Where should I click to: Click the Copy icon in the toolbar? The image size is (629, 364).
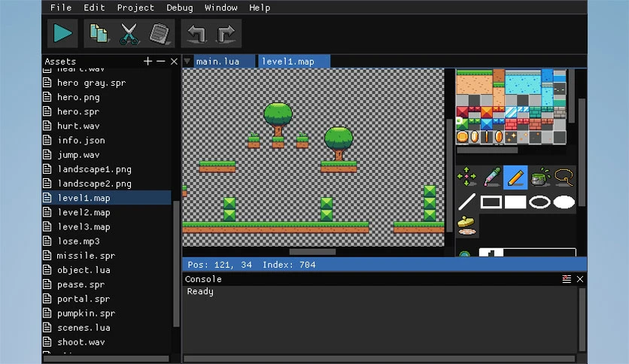pyautogui.click(x=99, y=33)
